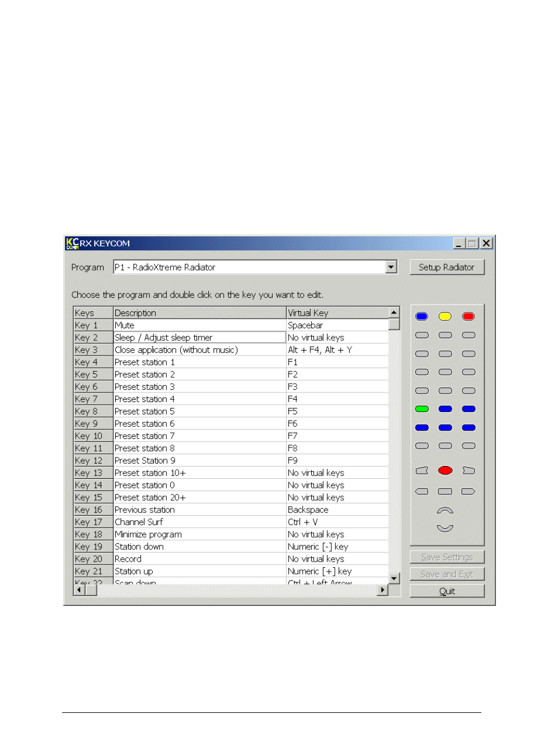Click the 'F7' virtual key cell
534x756 pixels.
(x=338, y=436)
